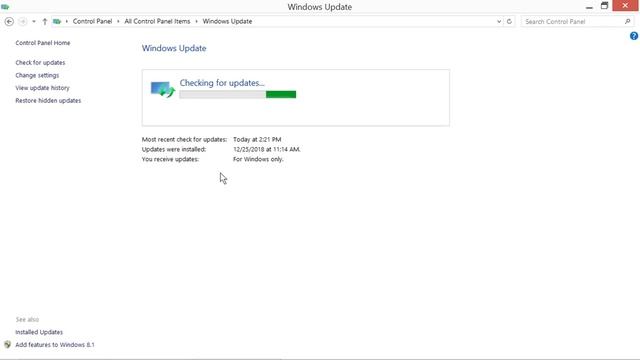Click the title bar window icon
This screenshot has width=640, height=360.
(x=5, y=7)
